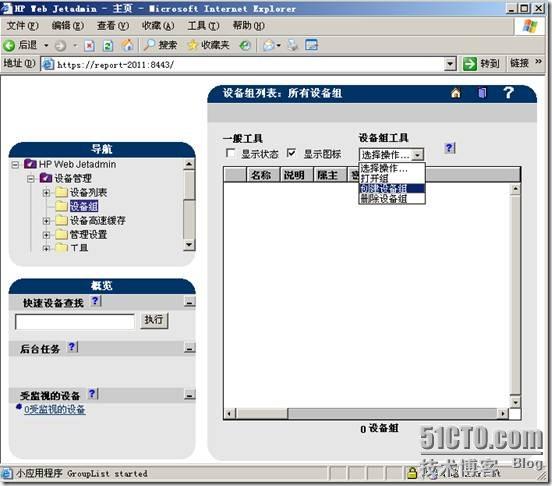Click help icon beside 后台任务
Screen dimensions: 552x486
72,347
